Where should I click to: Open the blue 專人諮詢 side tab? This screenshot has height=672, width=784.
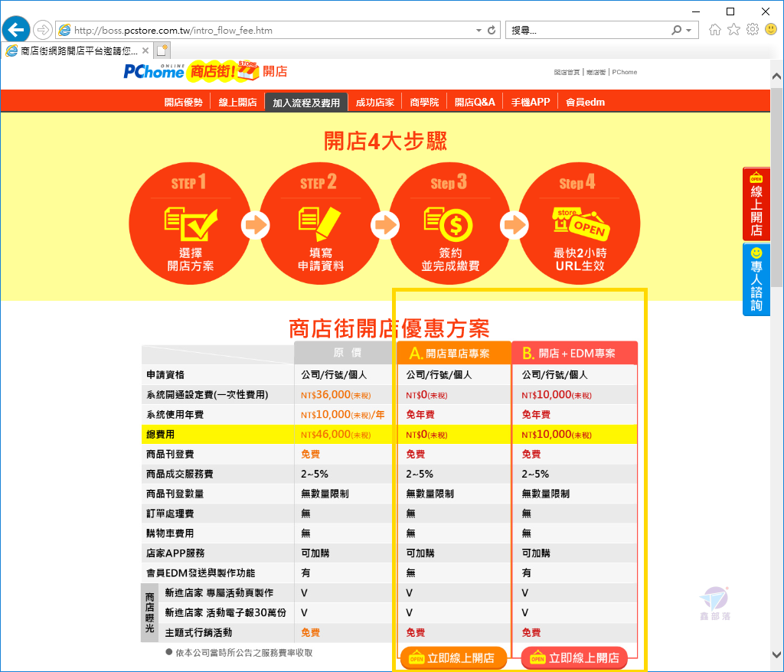pyautogui.click(x=756, y=279)
